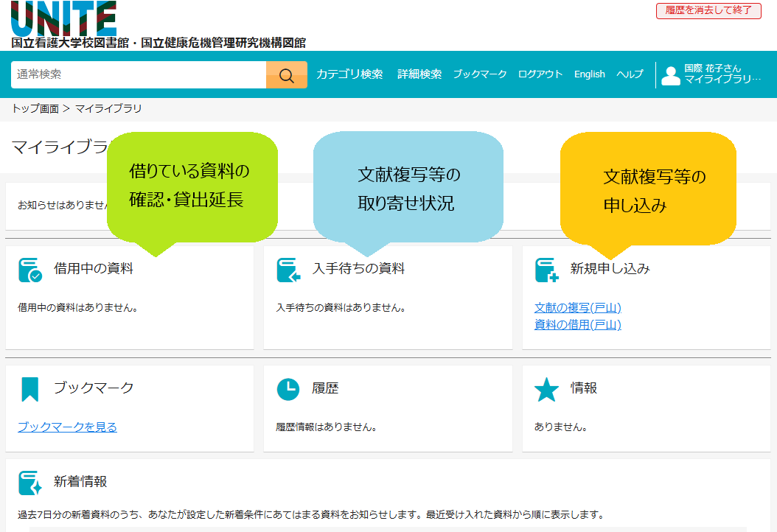Open the 資料の借用(戸山) link

(578, 324)
